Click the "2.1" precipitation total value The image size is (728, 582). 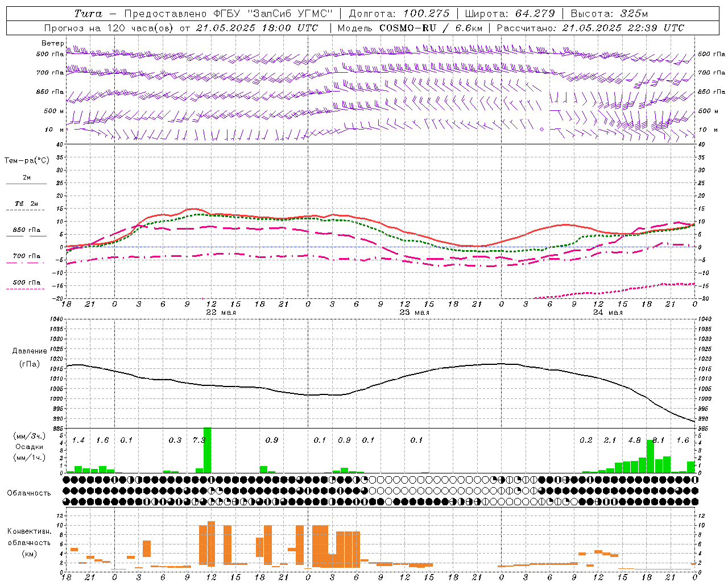coord(610,440)
